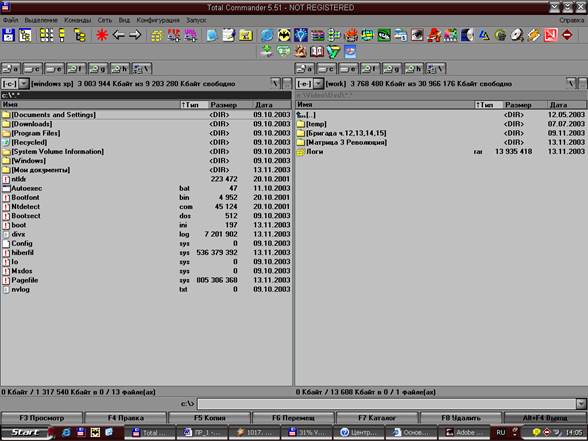Click the F6 Перемещ button
This screenshot has height=441, width=588.
pyautogui.click(x=293, y=418)
